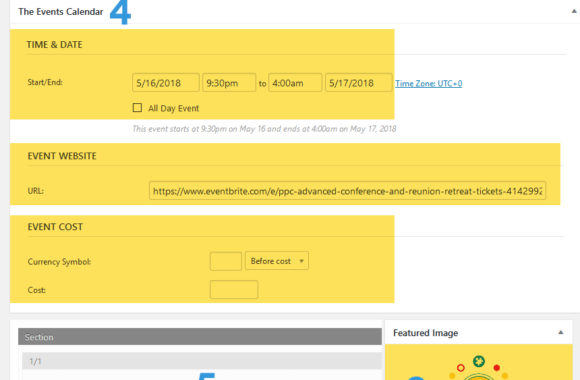Screen dimensions: 580x380
Task: Click the Featured Image panel title
Action: coord(425,333)
